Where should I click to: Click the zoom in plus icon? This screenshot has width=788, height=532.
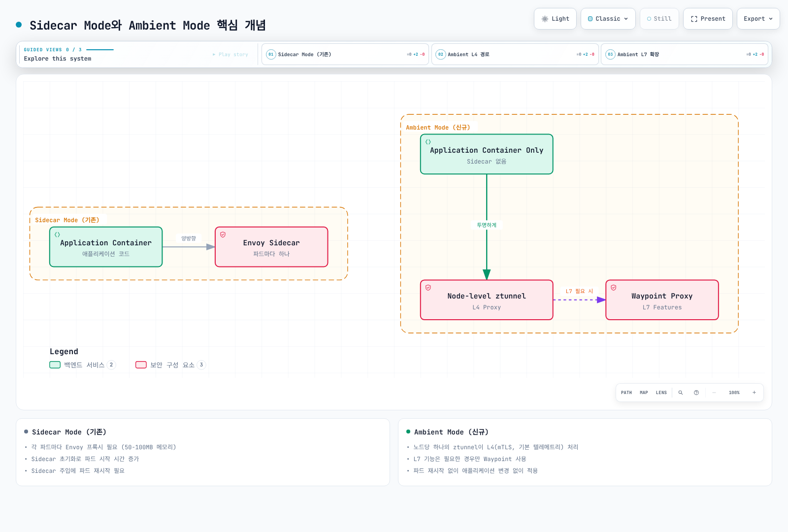click(x=754, y=393)
